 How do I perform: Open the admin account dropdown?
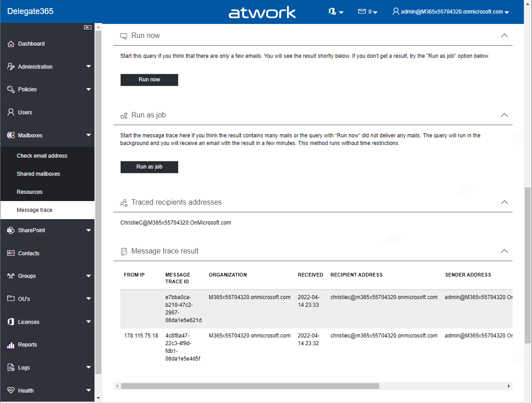pos(451,12)
